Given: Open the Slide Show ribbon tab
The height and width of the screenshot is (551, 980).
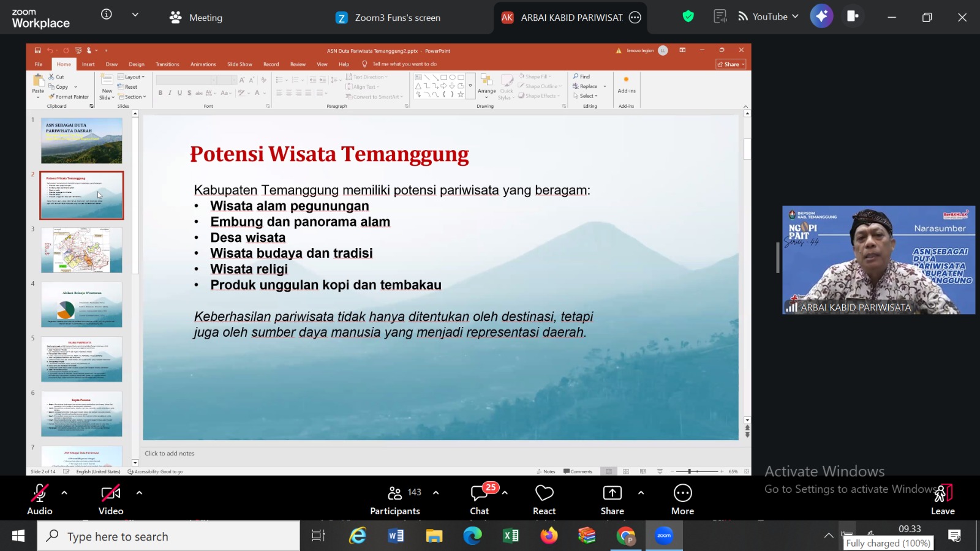Looking at the screenshot, I should [239, 64].
